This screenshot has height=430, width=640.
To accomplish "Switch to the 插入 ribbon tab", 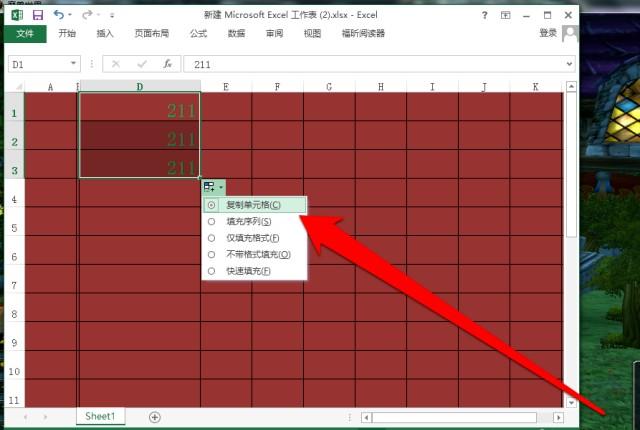I will click(x=105, y=33).
